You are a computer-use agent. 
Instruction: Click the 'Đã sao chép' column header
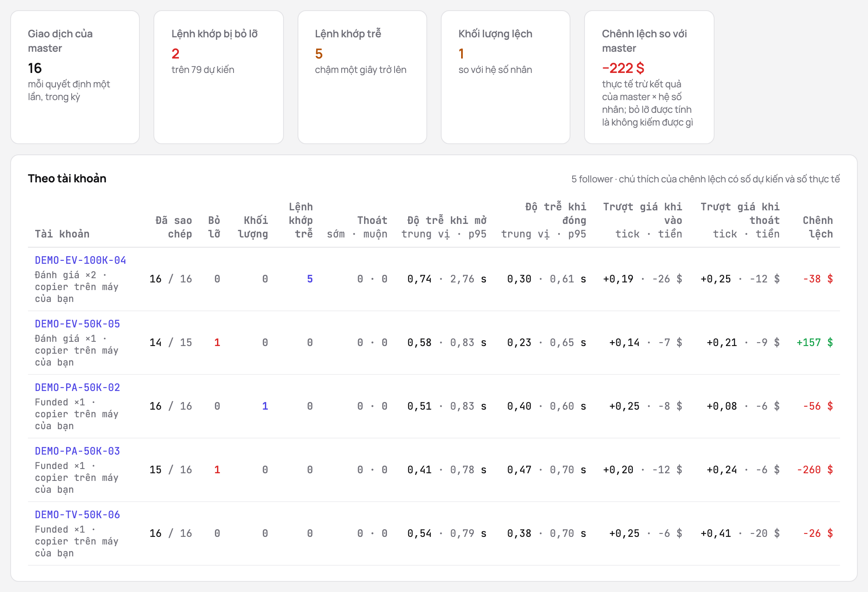(x=174, y=227)
